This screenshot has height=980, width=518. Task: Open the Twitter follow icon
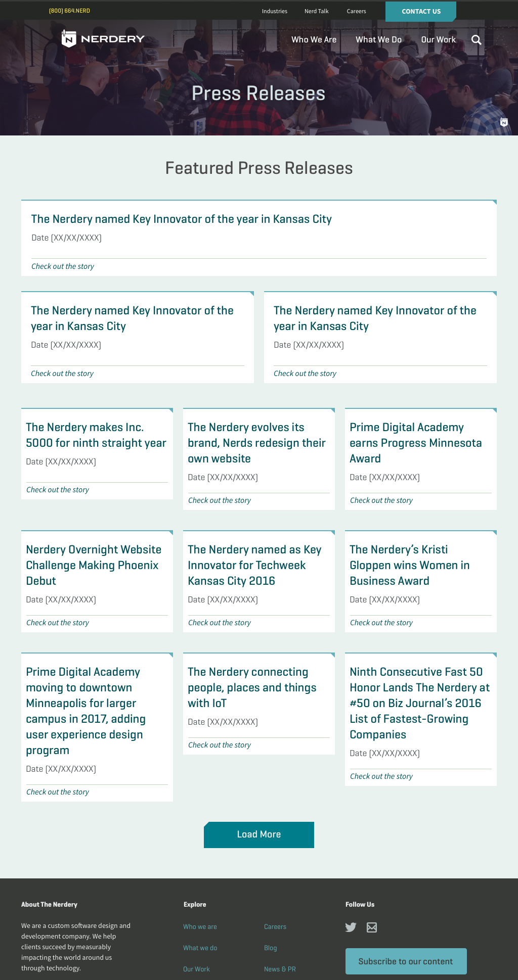351,927
